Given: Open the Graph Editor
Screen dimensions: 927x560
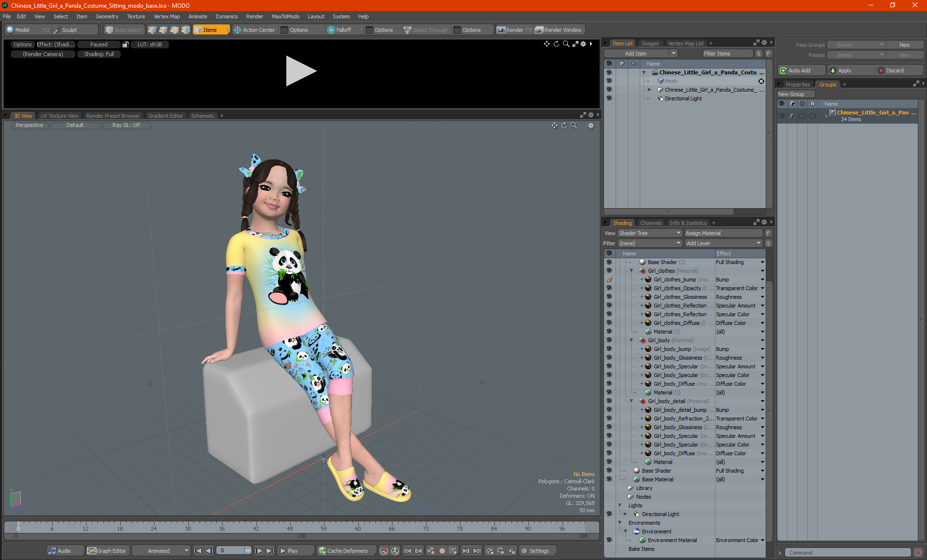Looking at the screenshot, I should click(x=107, y=551).
